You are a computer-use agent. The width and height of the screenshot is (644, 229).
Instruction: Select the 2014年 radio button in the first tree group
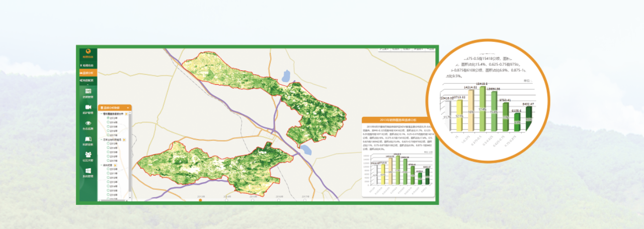click(108, 123)
